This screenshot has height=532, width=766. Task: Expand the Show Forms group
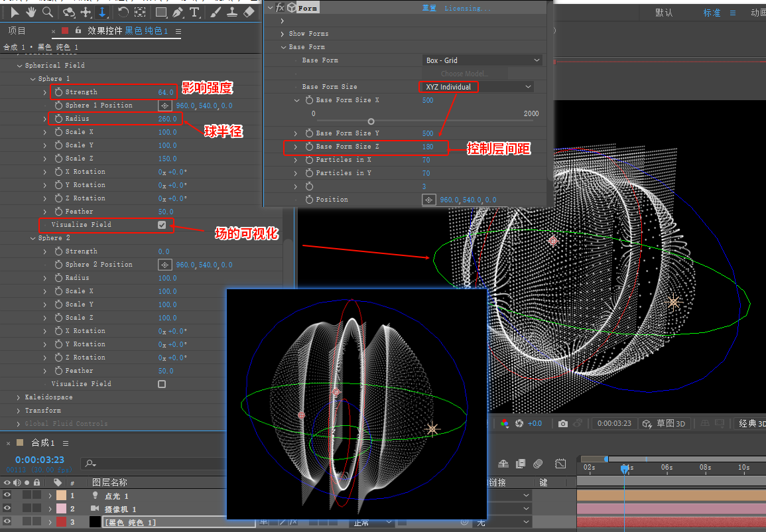tap(283, 34)
